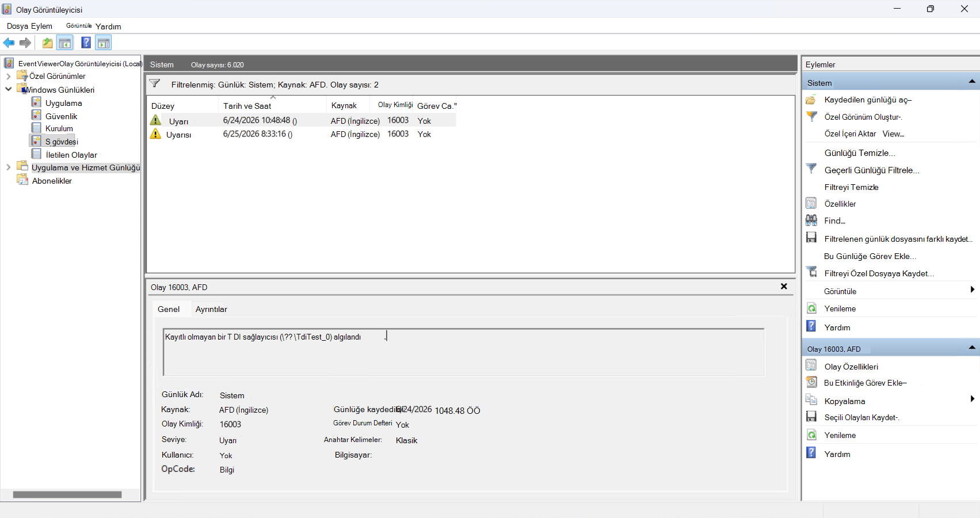The width and height of the screenshot is (980, 518).
Task: Click the filter funnel icon above event list
Action: (x=155, y=83)
